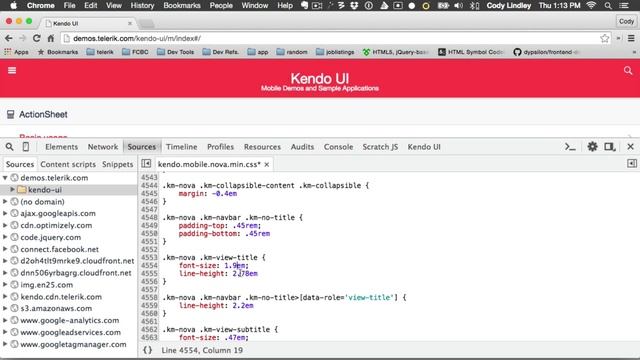
Task: Open Spotlight search in the menu bar
Action: coord(608,6)
